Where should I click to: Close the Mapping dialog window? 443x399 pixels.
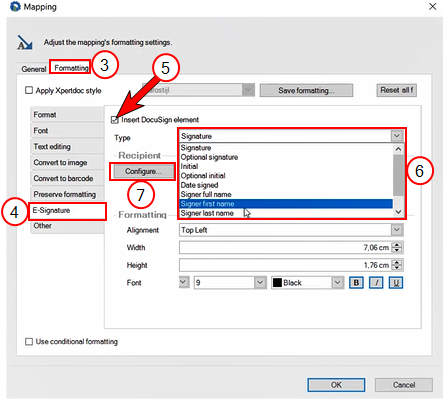point(432,6)
